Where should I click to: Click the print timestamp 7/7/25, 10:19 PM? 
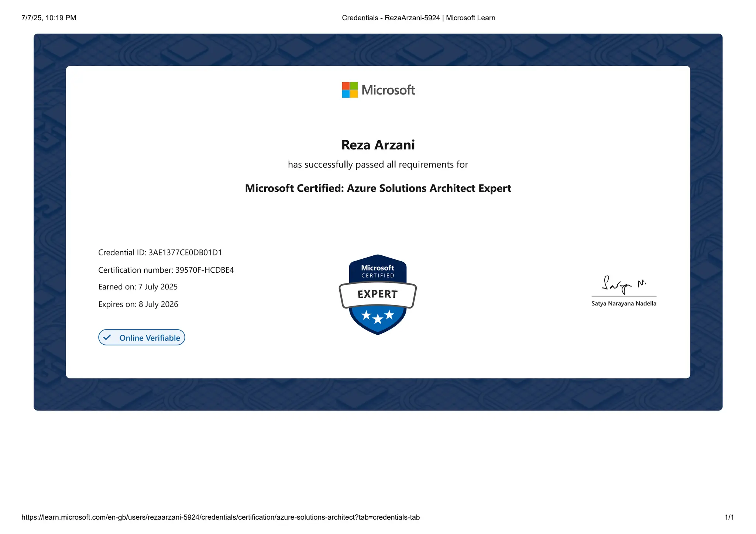pyautogui.click(x=49, y=18)
